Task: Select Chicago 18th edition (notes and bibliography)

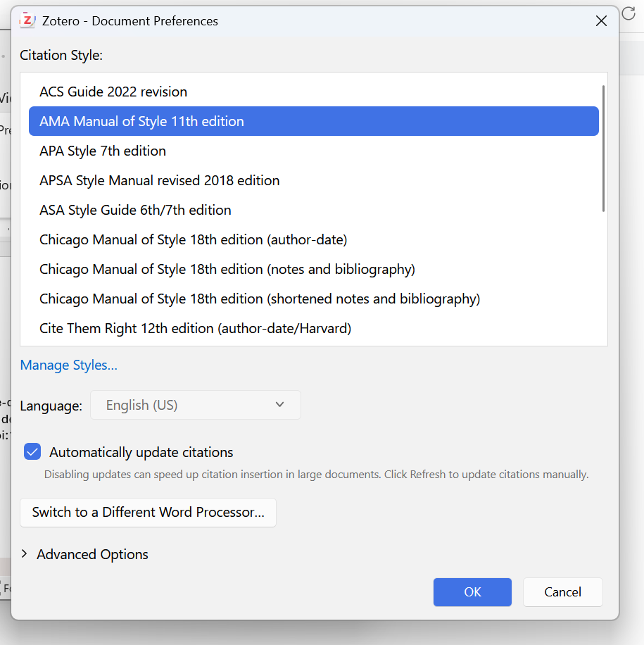Action: pos(314,270)
